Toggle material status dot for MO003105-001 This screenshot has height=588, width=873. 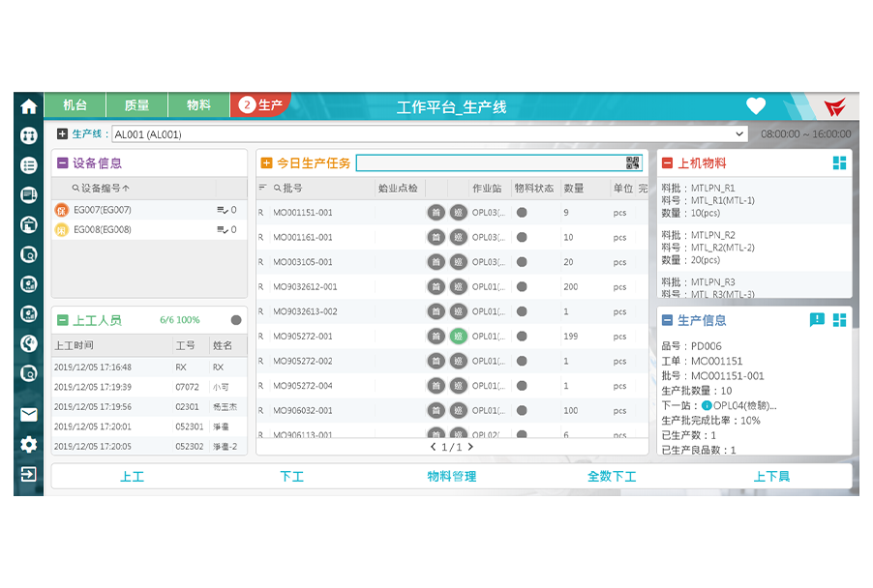point(522,262)
